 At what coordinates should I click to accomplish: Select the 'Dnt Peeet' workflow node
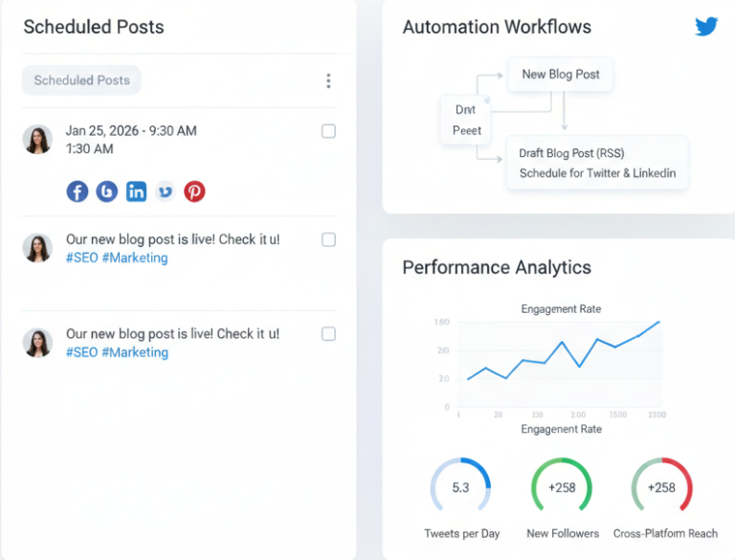click(466, 121)
